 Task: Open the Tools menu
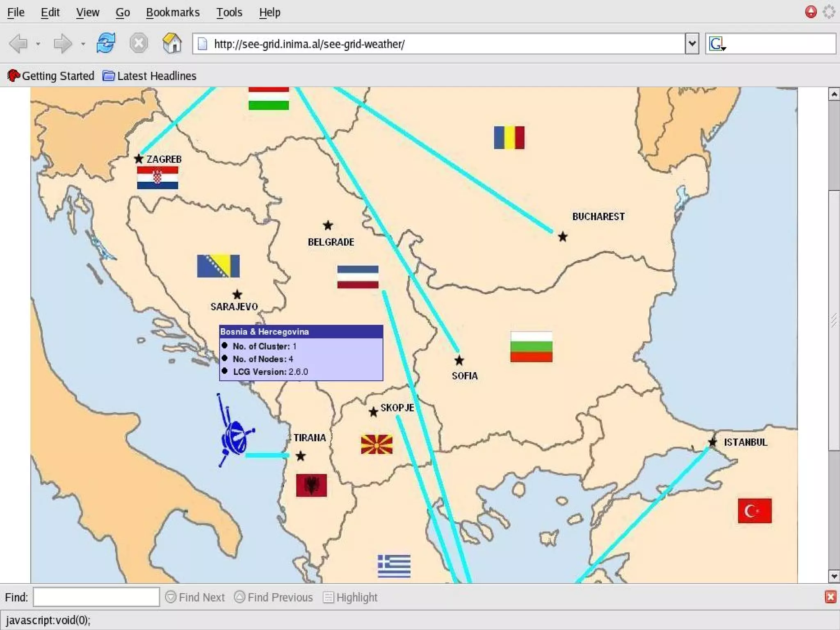(x=229, y=12)
